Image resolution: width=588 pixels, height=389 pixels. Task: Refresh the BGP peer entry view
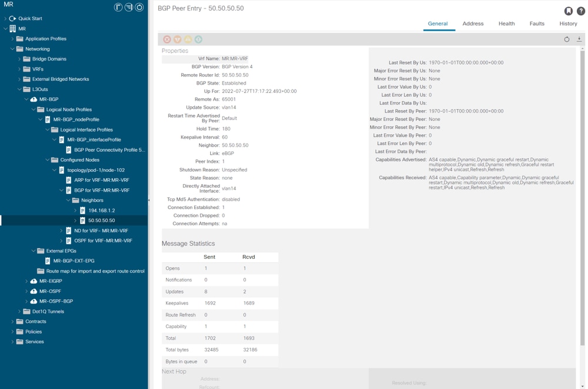point(567,39)
